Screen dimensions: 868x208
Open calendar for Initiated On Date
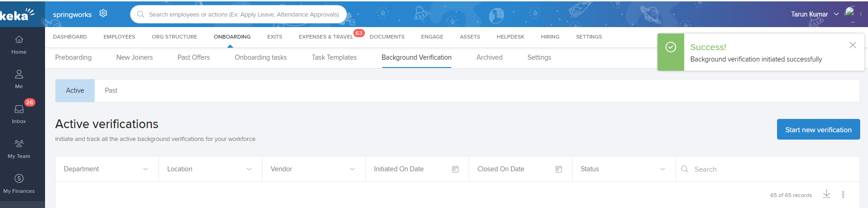tap(455, 169)
